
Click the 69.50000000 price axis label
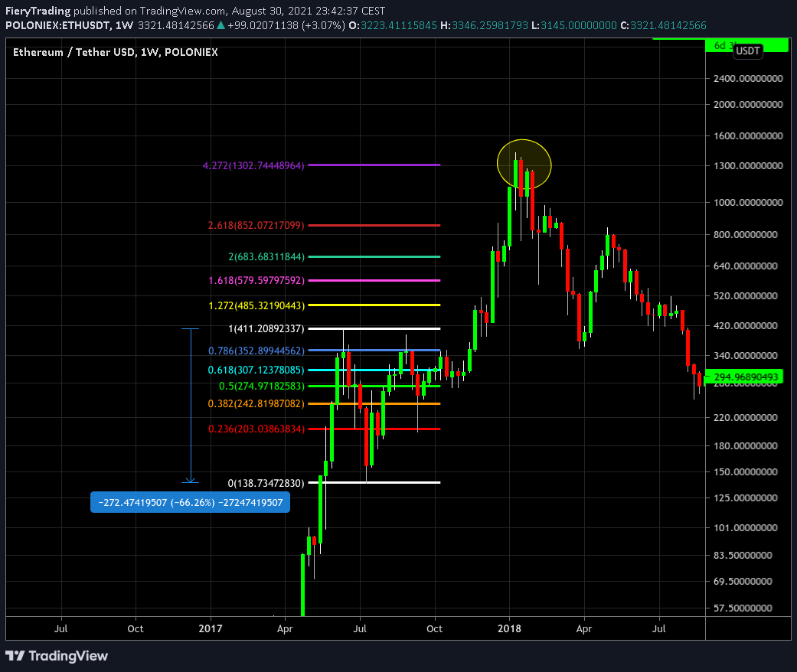coord(743,582)
